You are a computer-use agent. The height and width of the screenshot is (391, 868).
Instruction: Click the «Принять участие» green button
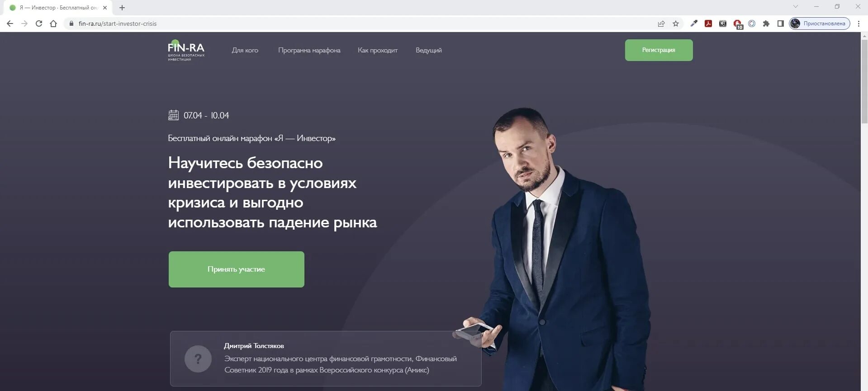tap(237, 269)
